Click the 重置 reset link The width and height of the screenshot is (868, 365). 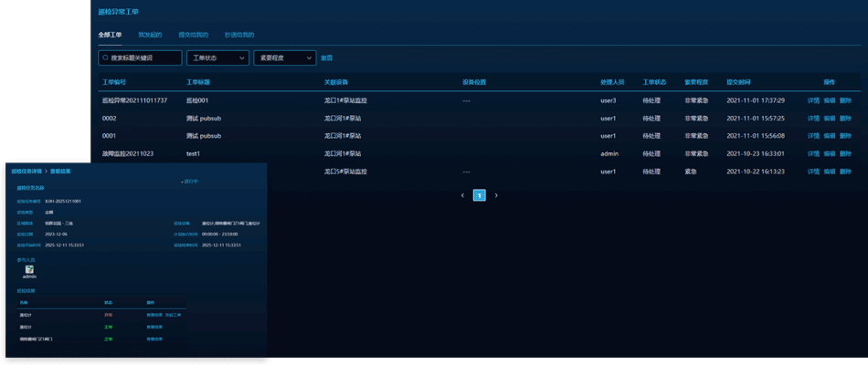pos(326,57)
